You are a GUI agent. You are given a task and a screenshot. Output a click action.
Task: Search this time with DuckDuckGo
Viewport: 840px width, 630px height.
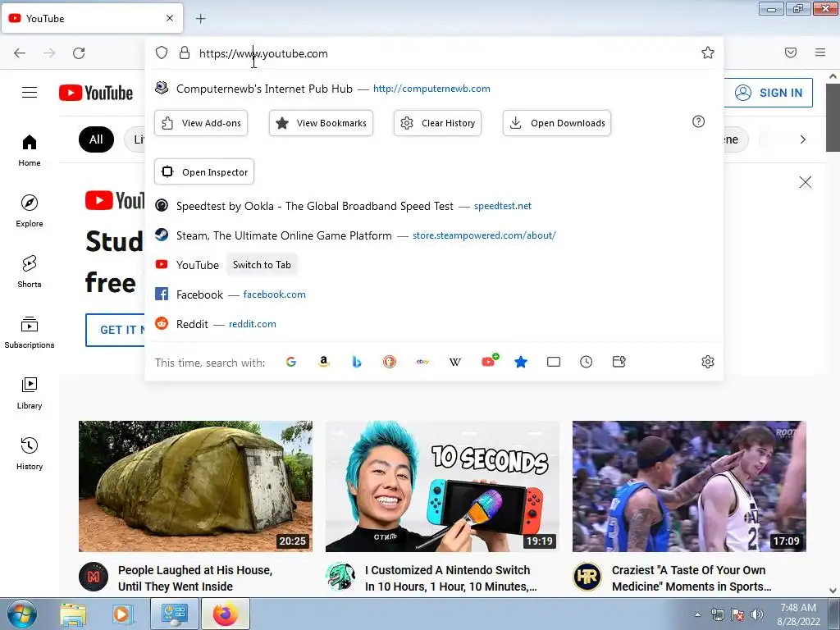390,362
